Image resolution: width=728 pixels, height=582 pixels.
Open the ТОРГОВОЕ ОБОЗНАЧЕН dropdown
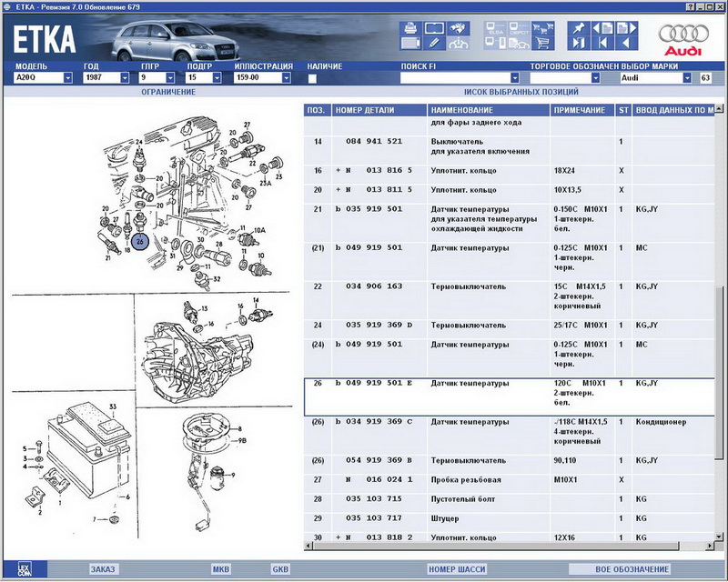point(596,78)
